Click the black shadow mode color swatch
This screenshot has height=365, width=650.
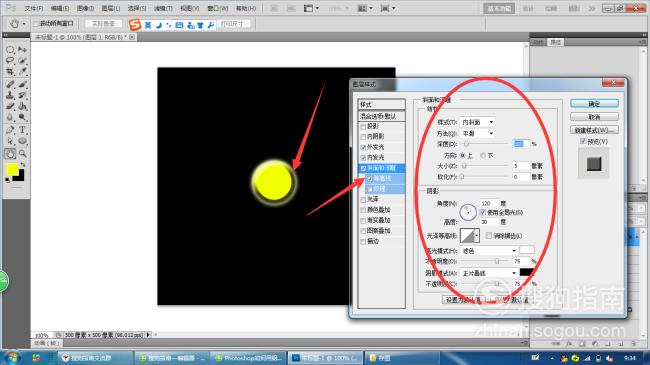click(x=526, y=272)
